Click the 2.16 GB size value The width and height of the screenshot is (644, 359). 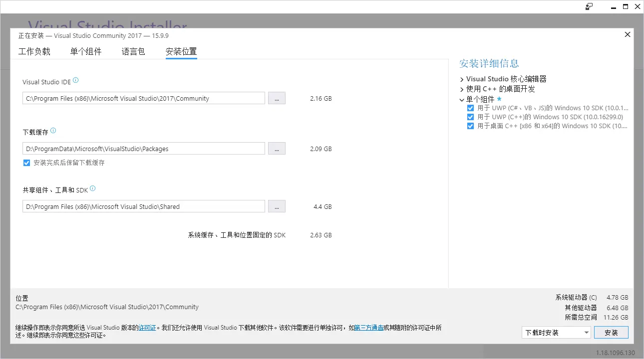point(321,99)
